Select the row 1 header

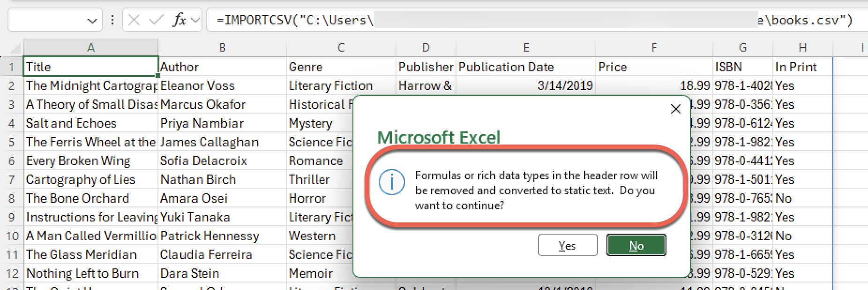(12, 67)
